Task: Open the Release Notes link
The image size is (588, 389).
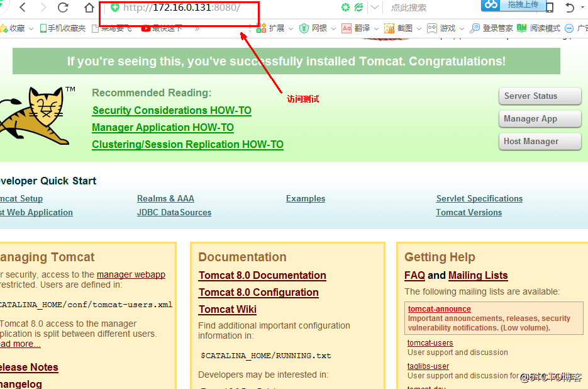Action: (29, 367)
